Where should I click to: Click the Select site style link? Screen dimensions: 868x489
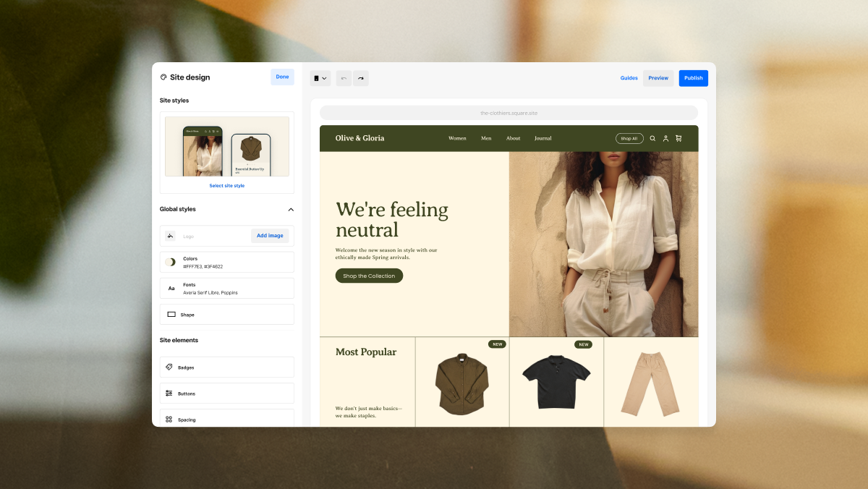tap(227, 186)
